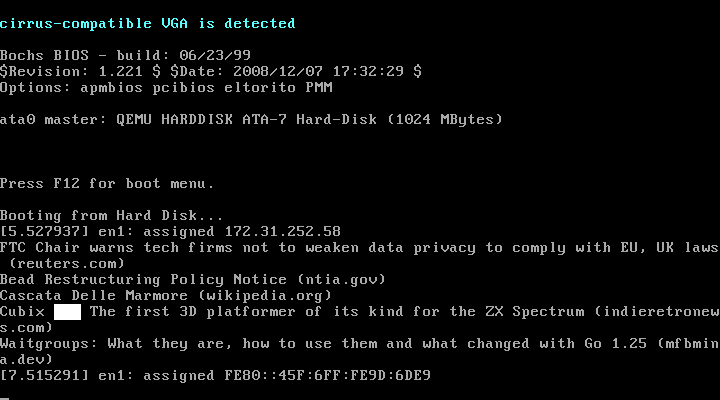Click the Booting from Hard Disk message
The height and width of the screenshot is (400, 720).
[x=112, y=215]
